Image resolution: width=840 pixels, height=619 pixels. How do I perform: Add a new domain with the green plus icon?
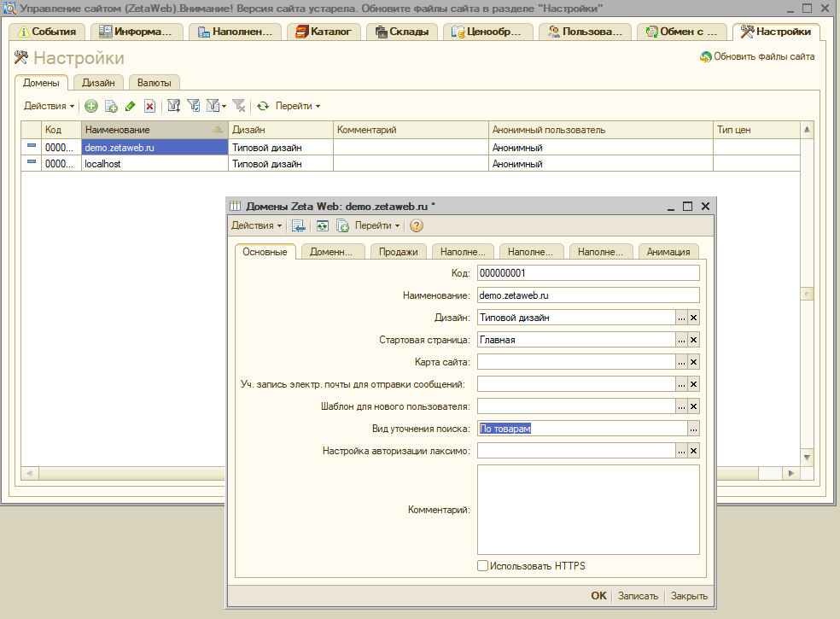pyautogui.click(x=91, y=106)
